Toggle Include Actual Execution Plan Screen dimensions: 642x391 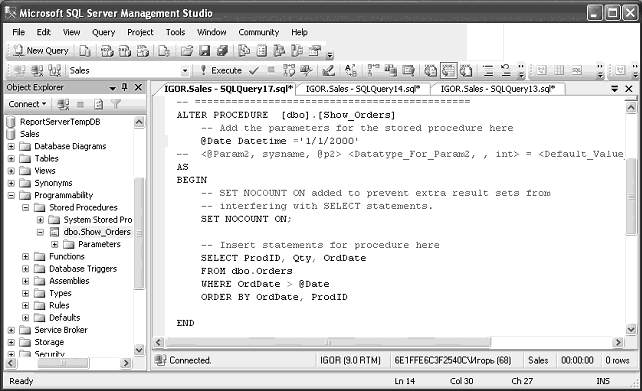click(373, 70)
